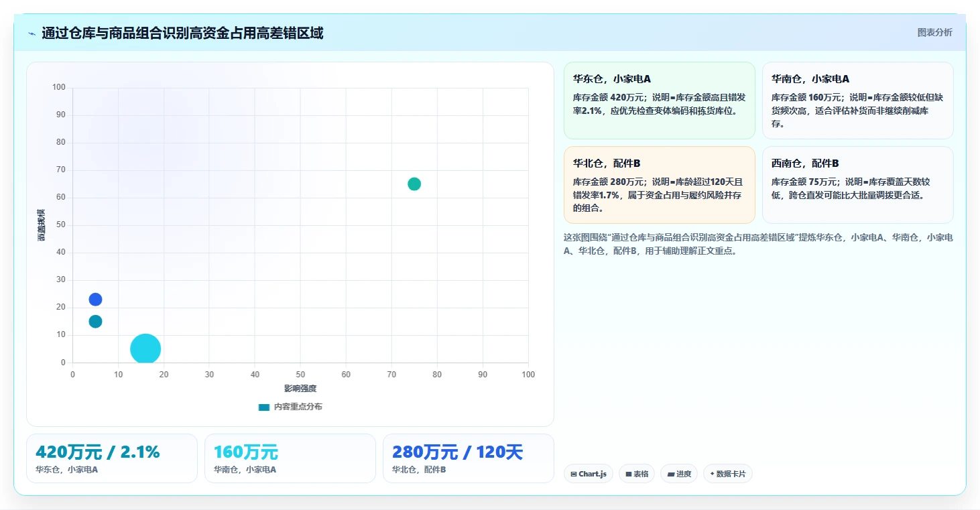
Task: Click the 280万元 / 120天 stat card
Action: [468, 458]
